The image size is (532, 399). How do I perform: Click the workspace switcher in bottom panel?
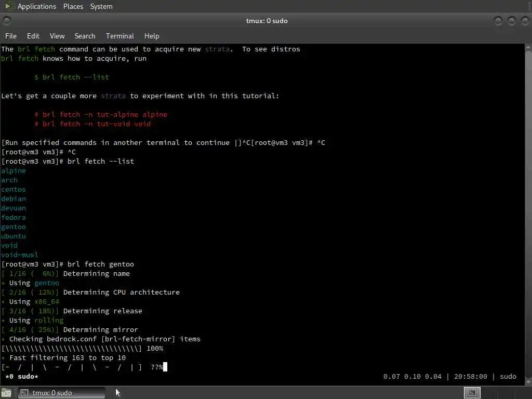(x=472, y=393)
